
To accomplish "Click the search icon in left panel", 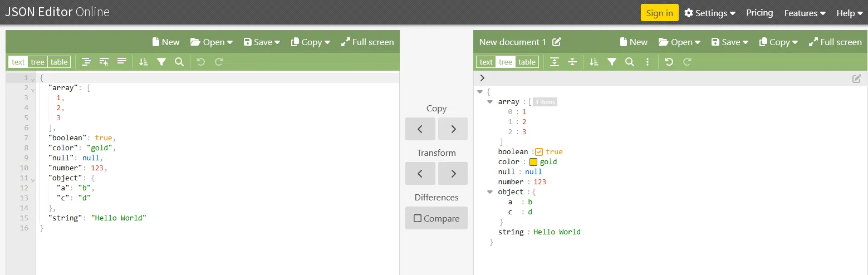I will (179, 62).
